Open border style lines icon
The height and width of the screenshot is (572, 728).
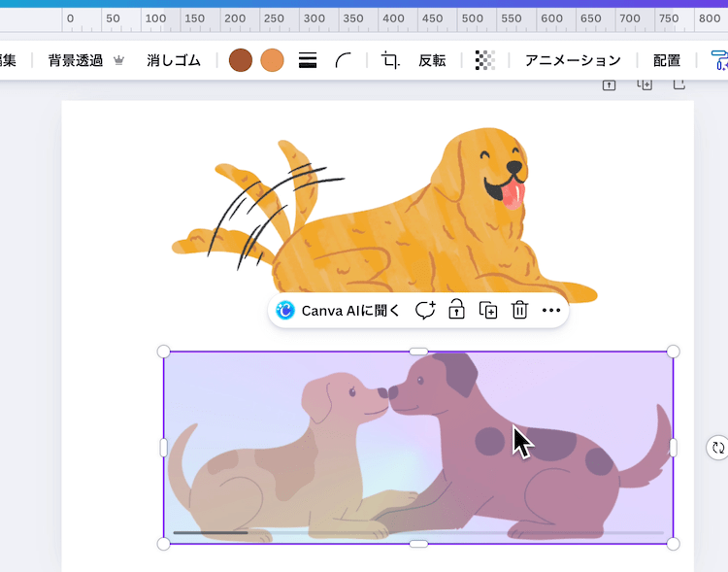click(x=308, y=60)
